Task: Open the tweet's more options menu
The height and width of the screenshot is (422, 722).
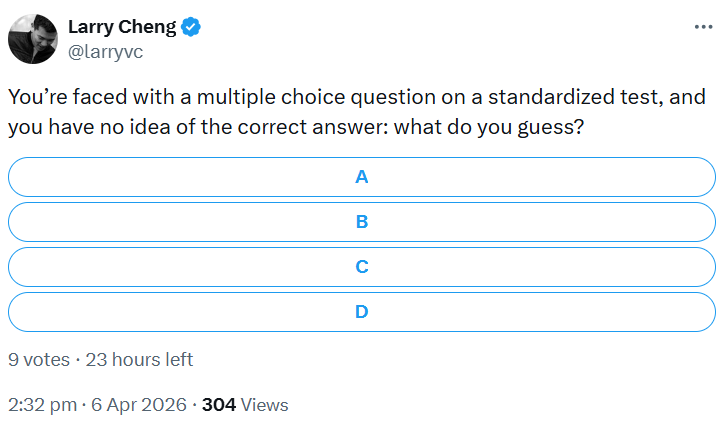Action: [703, 27]
